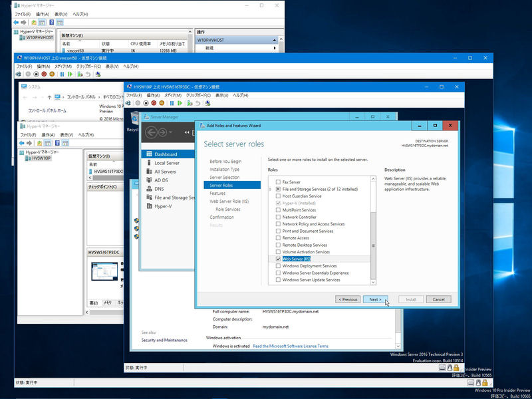Check Network Policy and Access Services

278,224
